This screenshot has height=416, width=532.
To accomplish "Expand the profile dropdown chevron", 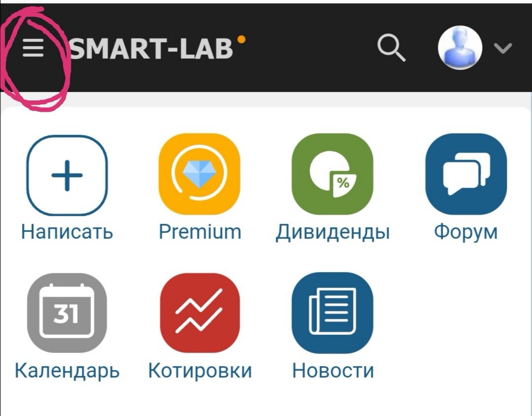I will pyautogui.click(x=503, y=48).
